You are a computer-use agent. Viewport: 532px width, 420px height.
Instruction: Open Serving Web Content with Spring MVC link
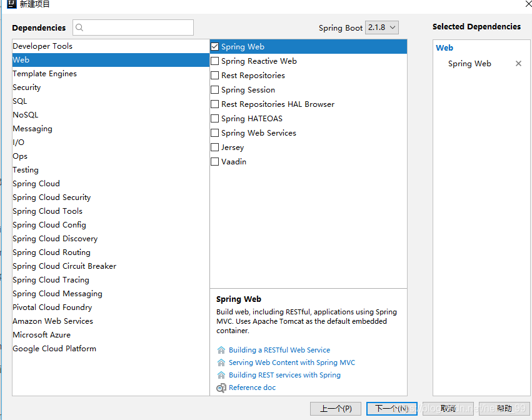[292, 362]
